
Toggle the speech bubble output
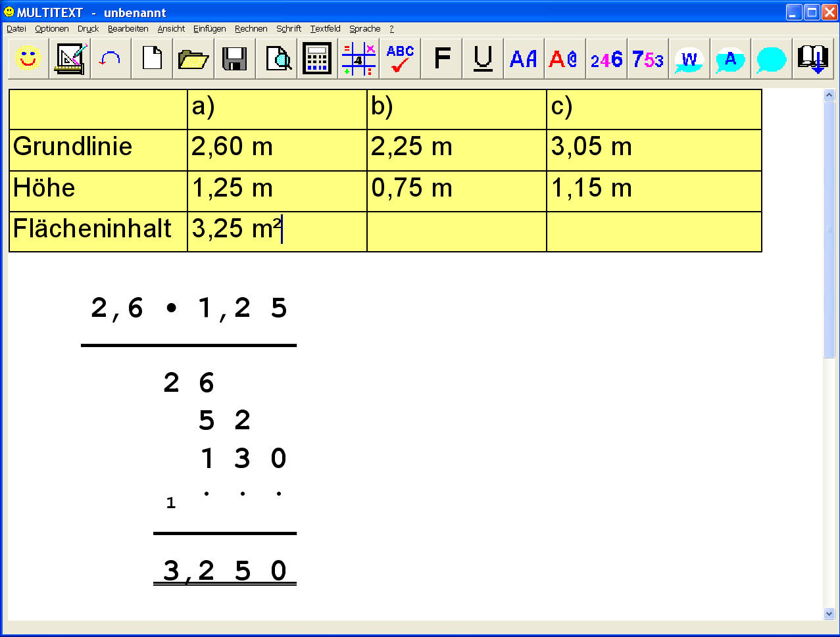tap(771, 59)
